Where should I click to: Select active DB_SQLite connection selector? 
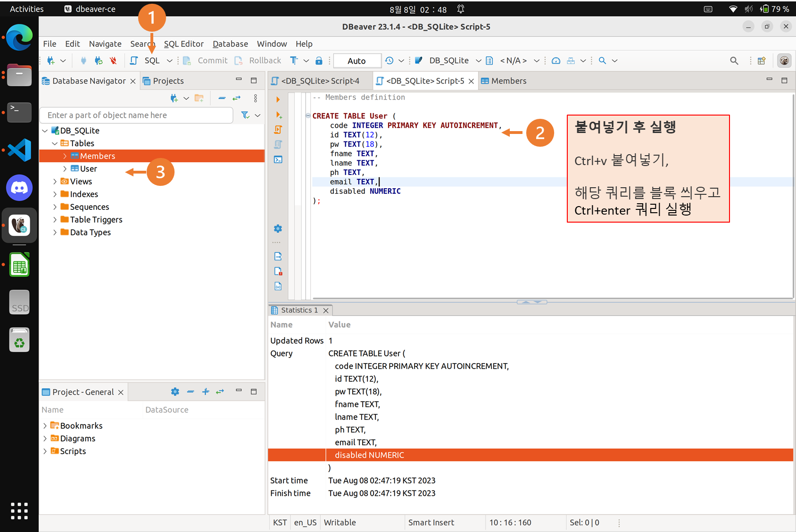[448, 60]
